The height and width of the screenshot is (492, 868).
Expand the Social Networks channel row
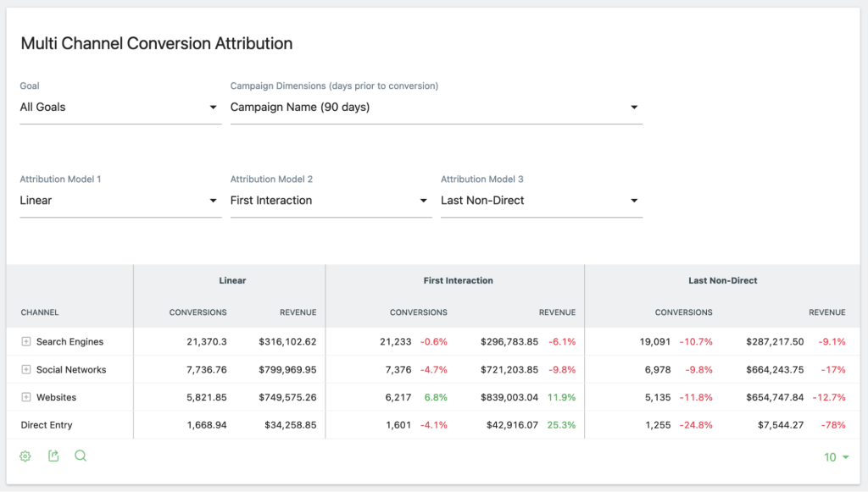(26, 370)
